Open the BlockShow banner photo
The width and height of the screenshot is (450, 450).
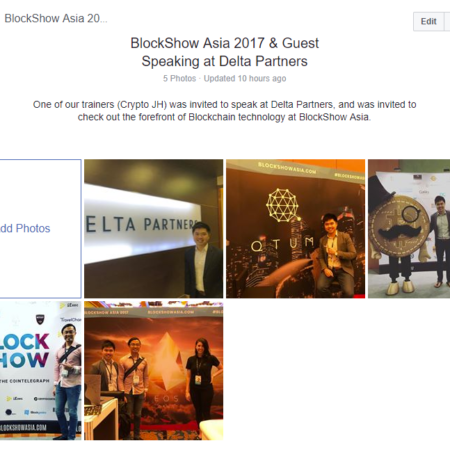(40, 371)
